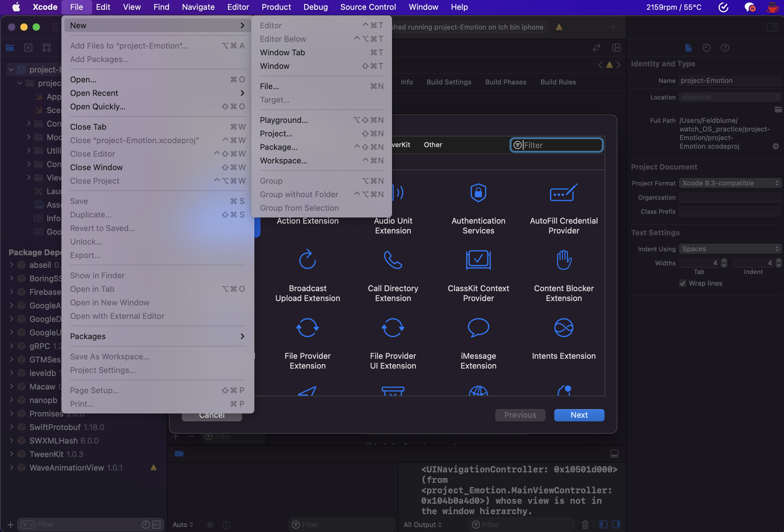Expand the SWXMLHash package
Screen dimensions: 784x532
[11, 440]
